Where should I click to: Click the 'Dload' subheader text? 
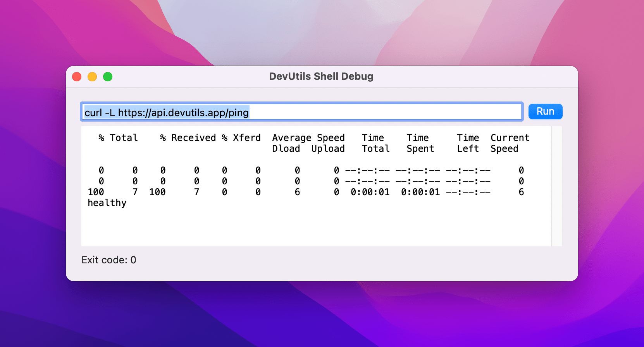(x=286, y=149)
